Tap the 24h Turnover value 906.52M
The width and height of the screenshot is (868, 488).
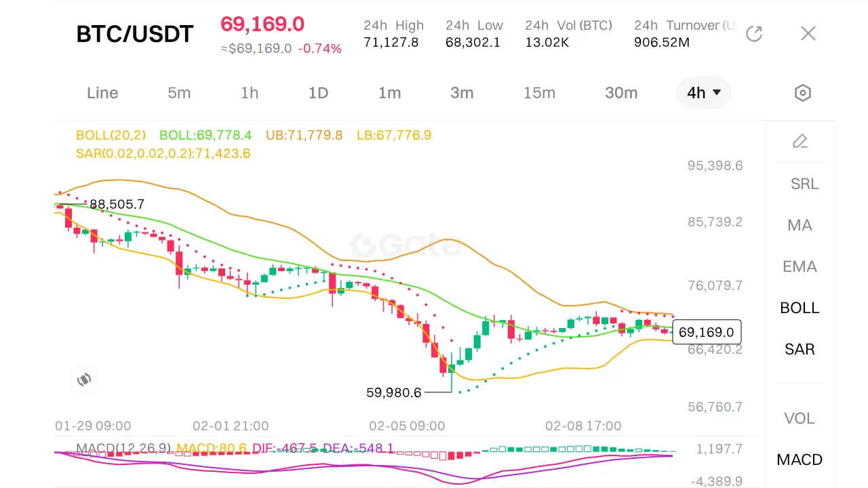point(662,42)
